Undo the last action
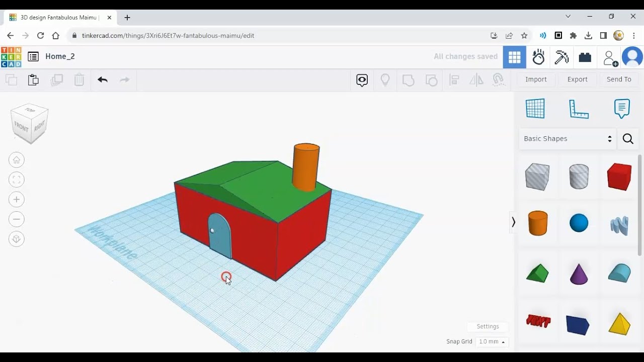The image size is (644, 362). pyautogui.click(x=103, y=79)
